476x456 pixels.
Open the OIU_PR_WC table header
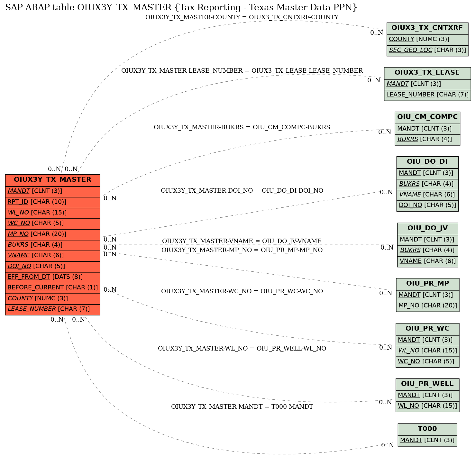point(427,329)
